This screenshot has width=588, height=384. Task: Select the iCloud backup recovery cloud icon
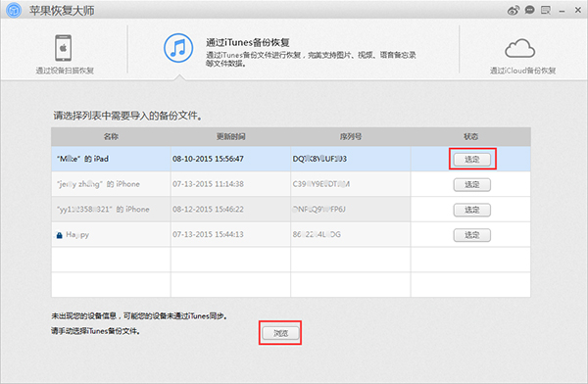pos(519,48)
